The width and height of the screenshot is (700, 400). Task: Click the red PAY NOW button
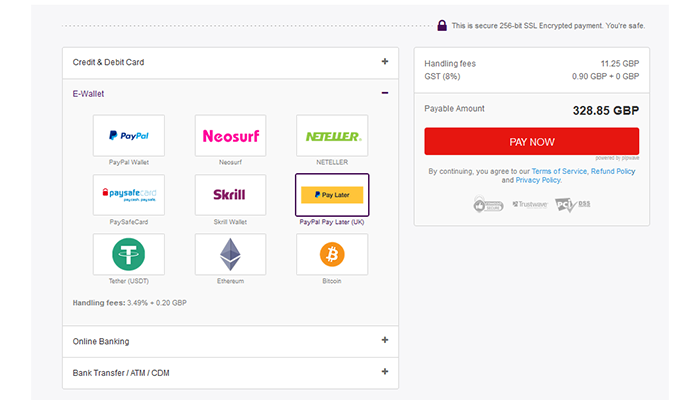pyautogui.click(x=531, y=142)
